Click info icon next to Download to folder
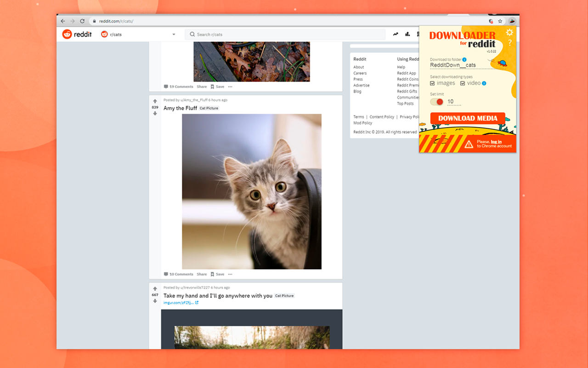Screen dimensions: 588x368 (x=464, y=59)
